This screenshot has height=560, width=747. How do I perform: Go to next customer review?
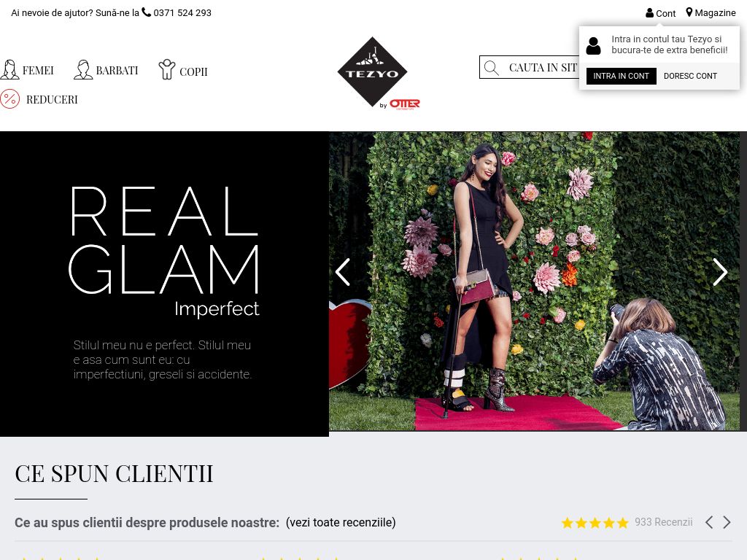(727, 522)
